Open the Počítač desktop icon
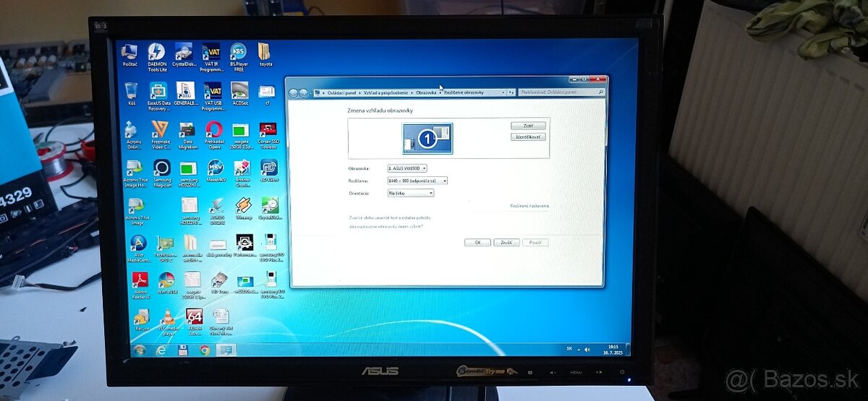 pyautogui.click(x=130, y=55)
